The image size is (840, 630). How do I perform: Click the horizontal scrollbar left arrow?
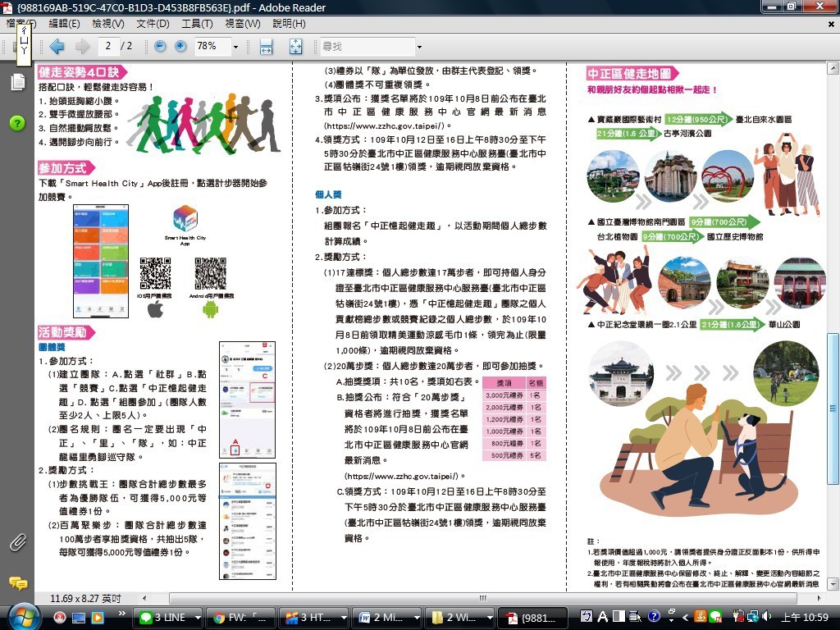(144, 598)
